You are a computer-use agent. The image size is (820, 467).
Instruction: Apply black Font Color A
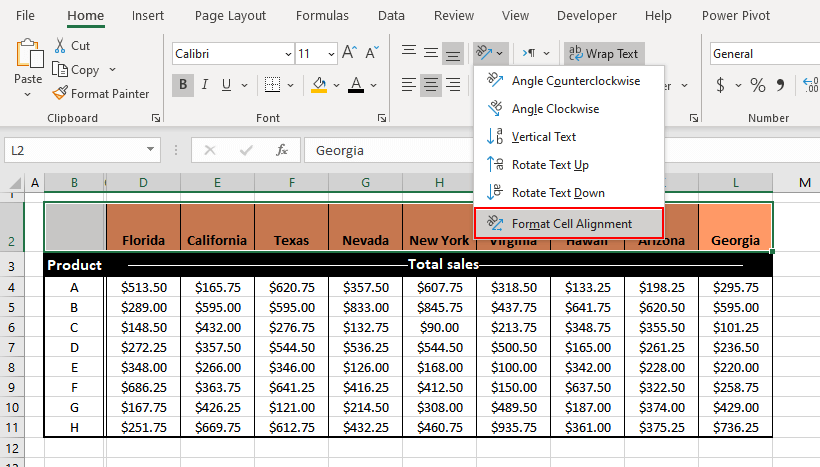tap(356, 85)
